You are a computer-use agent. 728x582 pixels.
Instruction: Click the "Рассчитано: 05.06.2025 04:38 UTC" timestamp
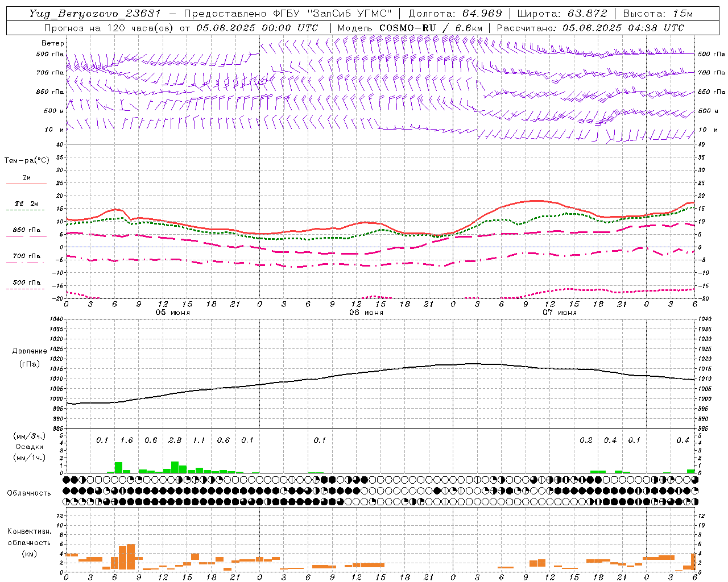(x=590, y=28)
